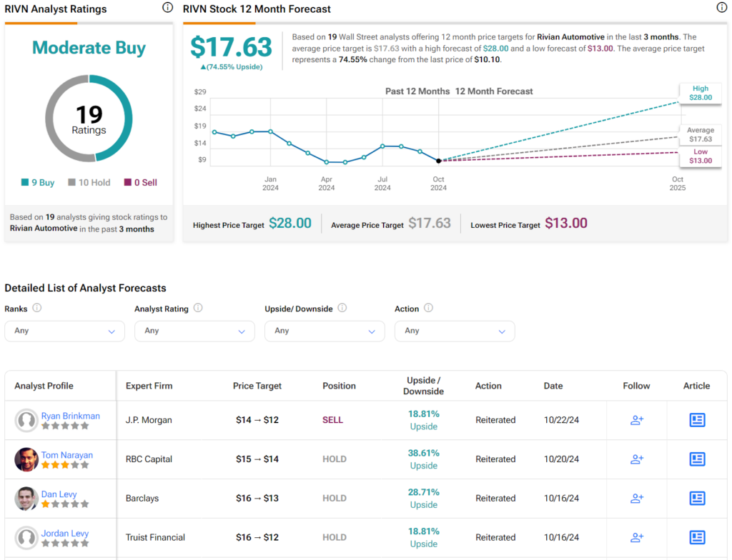Open the Analyst Rating dropdown
Viewport: 732px width, 560px height.
pos(194,331)
